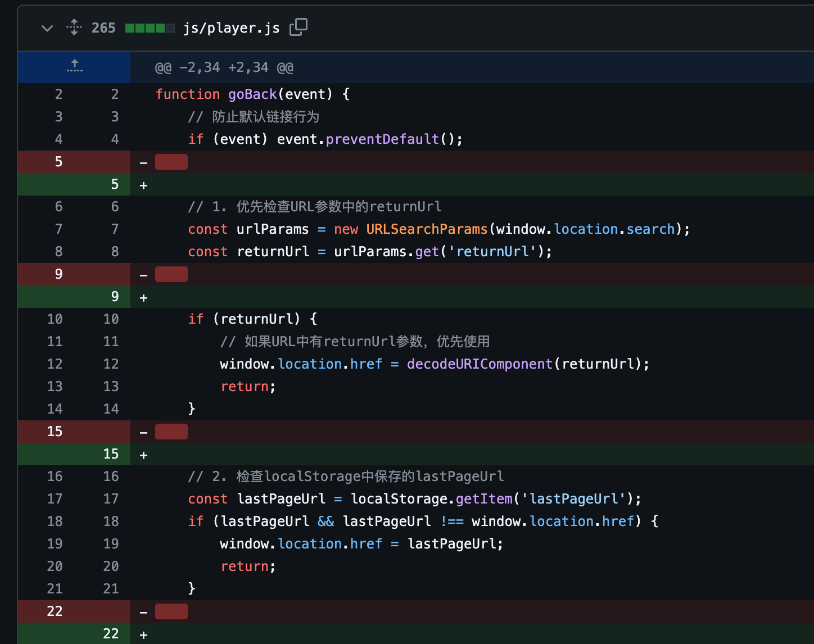Select old line number 15 on deleted row
Viewport: 814px width, 644px height.
coord(55,432)
